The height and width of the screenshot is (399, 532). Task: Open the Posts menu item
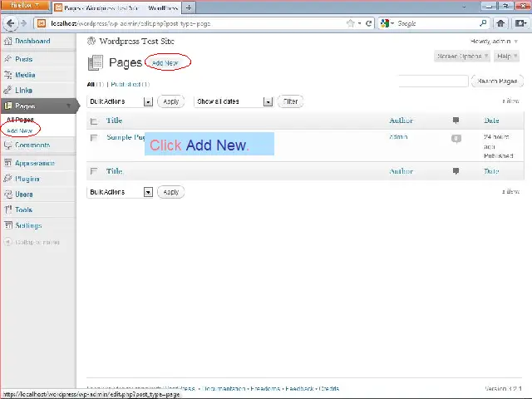coord(24,59)
